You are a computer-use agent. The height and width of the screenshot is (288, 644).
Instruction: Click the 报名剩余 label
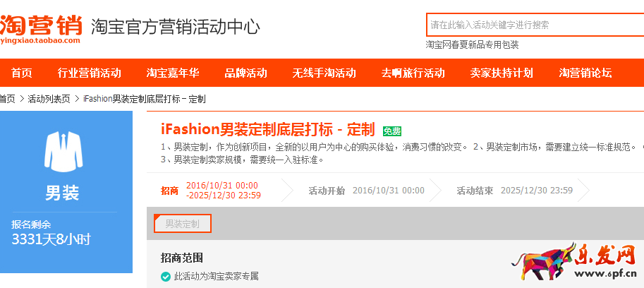(31, 224)
